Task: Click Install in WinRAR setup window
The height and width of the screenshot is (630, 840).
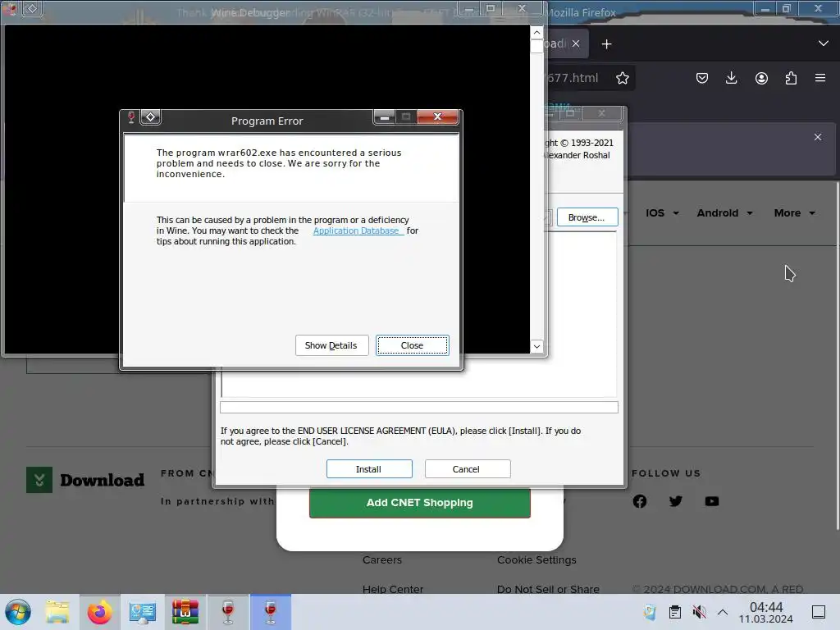Action: [x=369, y=468]
